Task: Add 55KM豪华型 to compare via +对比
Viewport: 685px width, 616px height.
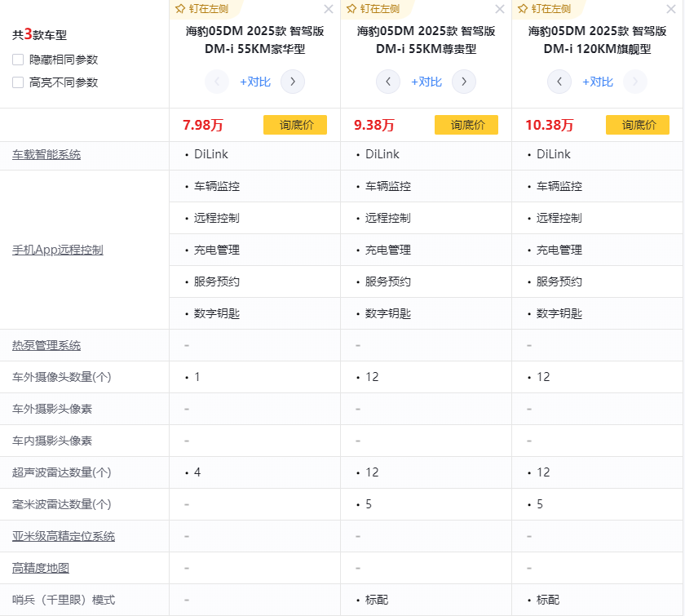Action: tap(255, 82)
